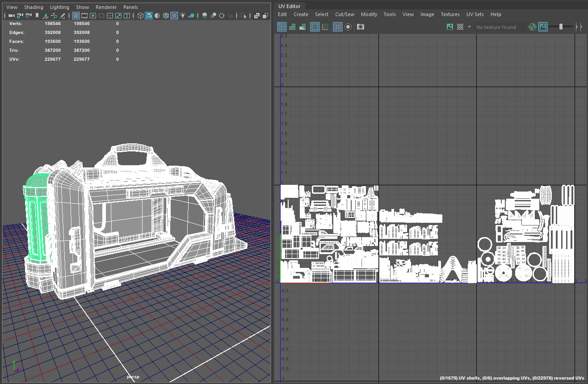The image size is (588, 384).
Task: Click UV Editor wireframe shells display icon
Action: (x=282, y=27)
